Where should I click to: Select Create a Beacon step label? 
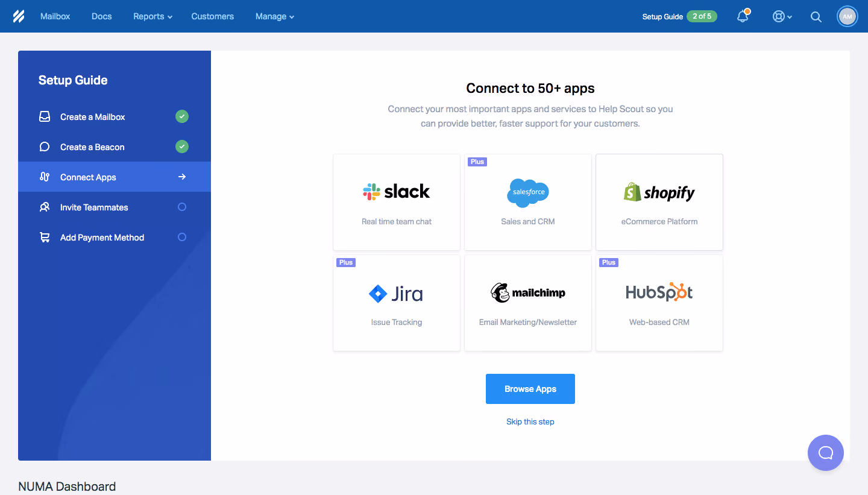92,147
